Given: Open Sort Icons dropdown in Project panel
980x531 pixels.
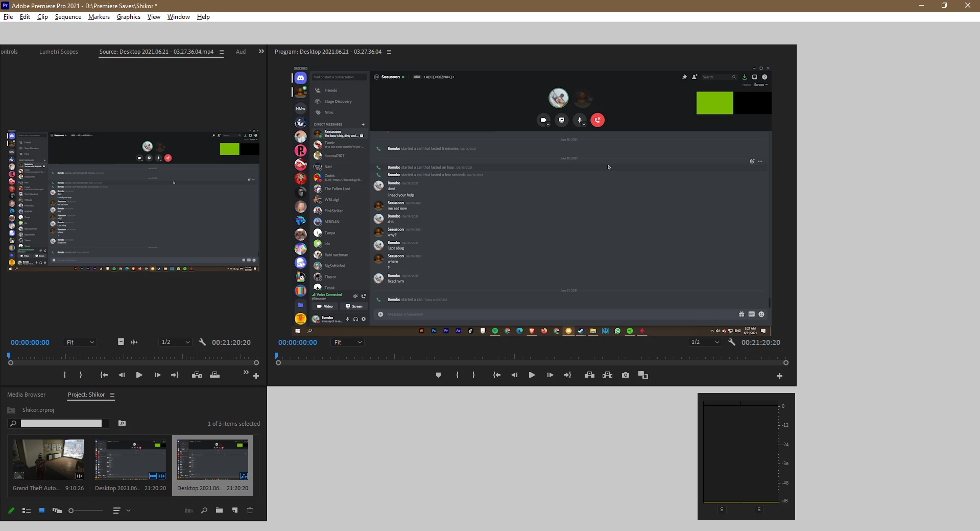Looking at the screenshot, I should tap(121, 511).
